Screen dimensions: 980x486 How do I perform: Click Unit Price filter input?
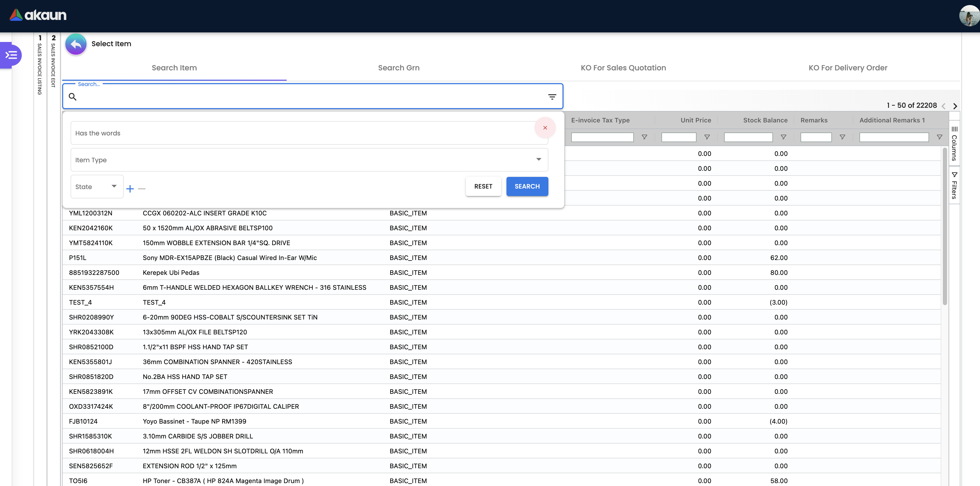(679, 137)
